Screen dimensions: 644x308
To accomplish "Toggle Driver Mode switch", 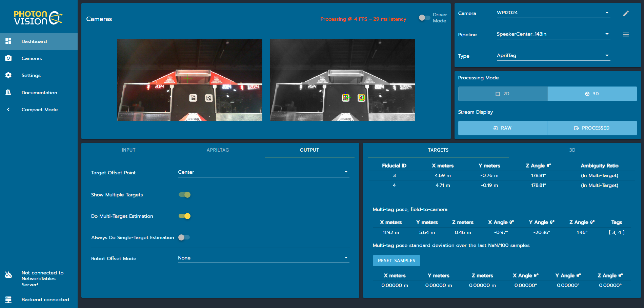I will pyautogui.click(x=424, y=18).
